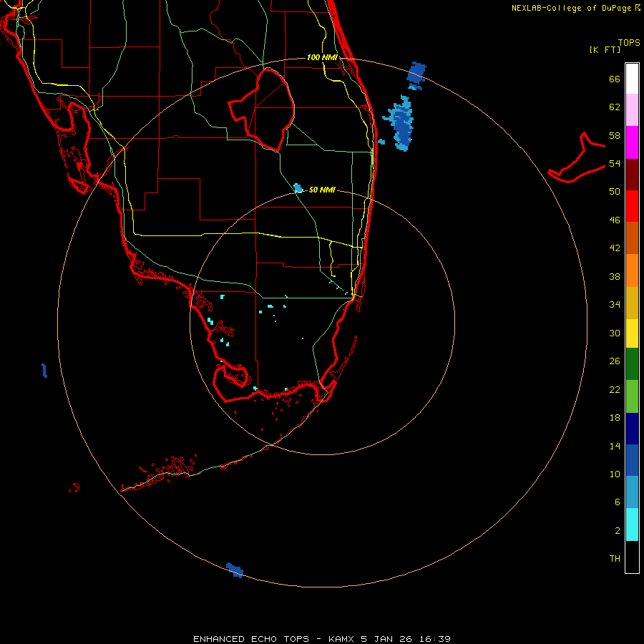Click the [K FT] units label
The width and height of the screenshot is (644, 644).
click(605, 50)
